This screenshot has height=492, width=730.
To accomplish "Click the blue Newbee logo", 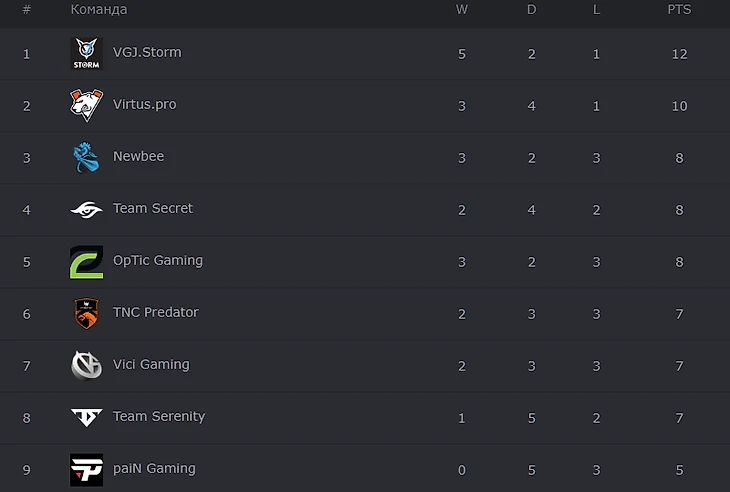I will coord(87,157).
